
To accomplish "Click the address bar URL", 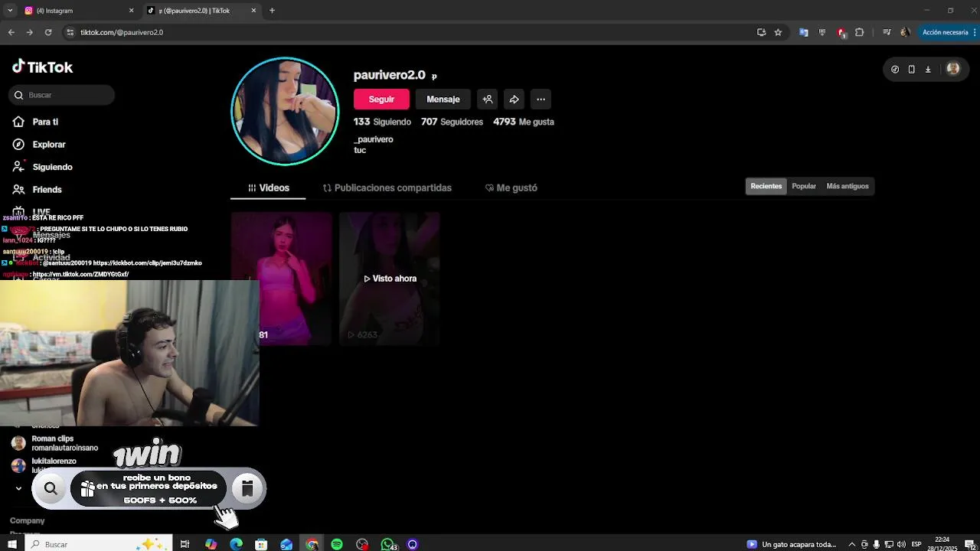I will click(x=122, y=32).
